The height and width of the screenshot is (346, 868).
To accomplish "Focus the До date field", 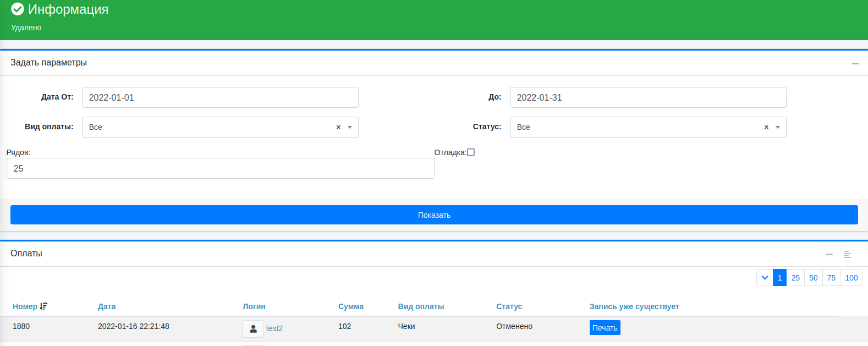I will (x=647, y=97).
